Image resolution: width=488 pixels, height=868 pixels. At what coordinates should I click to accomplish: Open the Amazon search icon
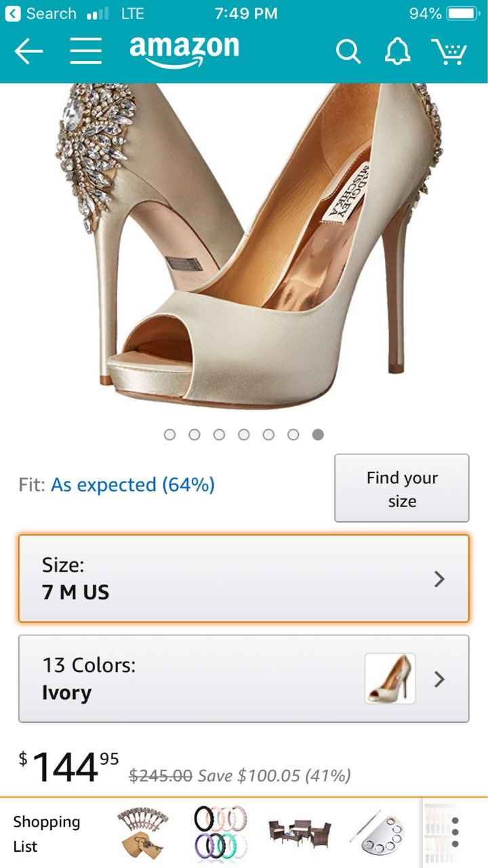point(348,51)
